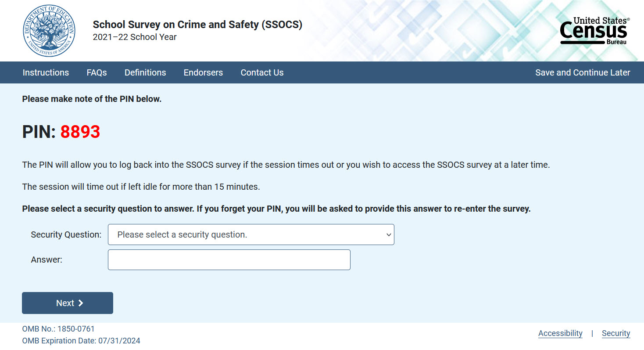Click the "Security Question:" field label
The image size is (644, 350).
click(x=66, y=235)
